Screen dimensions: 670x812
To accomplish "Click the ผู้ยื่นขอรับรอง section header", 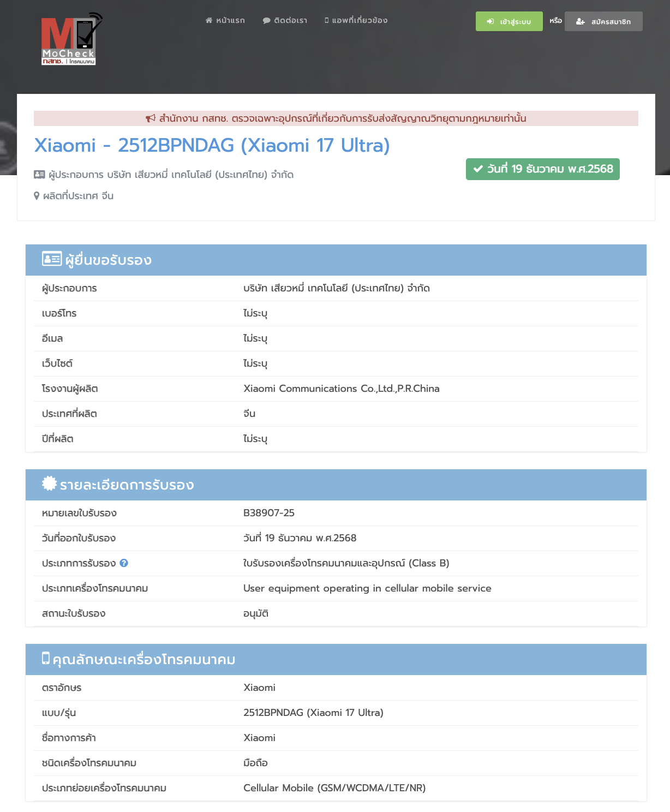I will [109, 260].
